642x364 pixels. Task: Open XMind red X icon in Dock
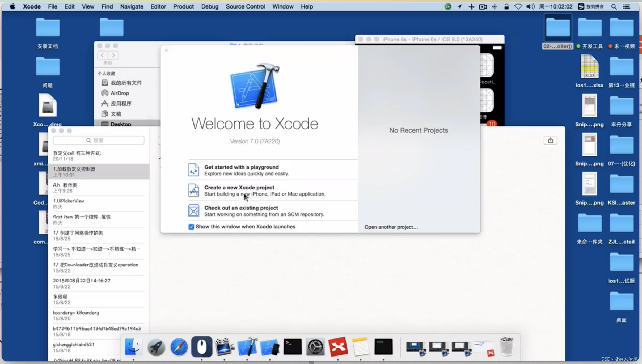[x=338, y=347]
